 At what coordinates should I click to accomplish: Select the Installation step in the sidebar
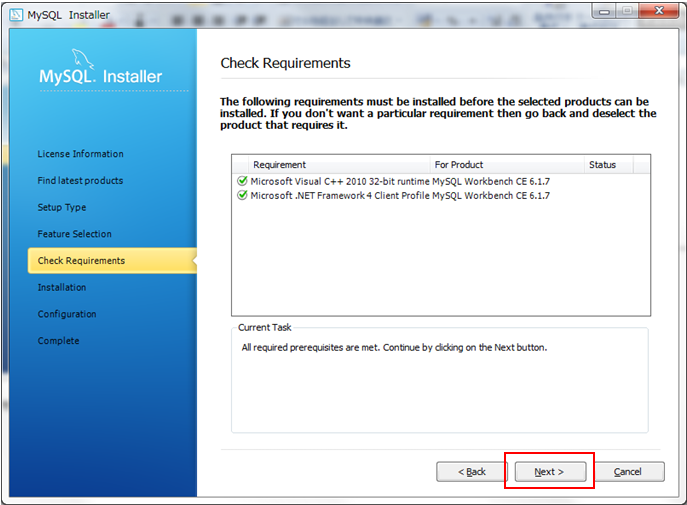[x=62, y=287]
